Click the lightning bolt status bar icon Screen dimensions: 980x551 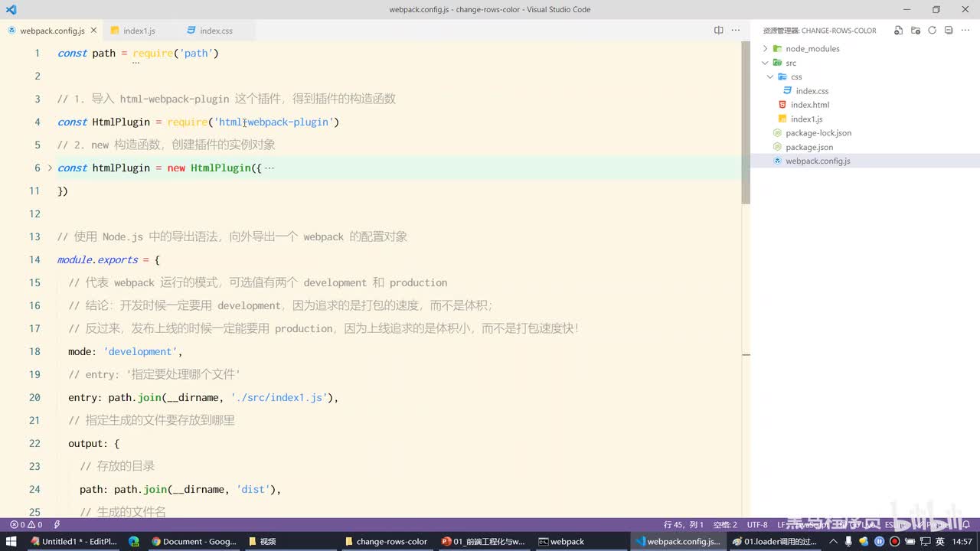tap(57, 525)
